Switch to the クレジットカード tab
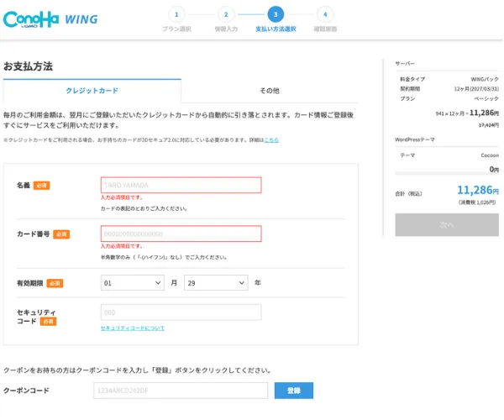Viewport: 504px width, 420px height. (92, 91)
